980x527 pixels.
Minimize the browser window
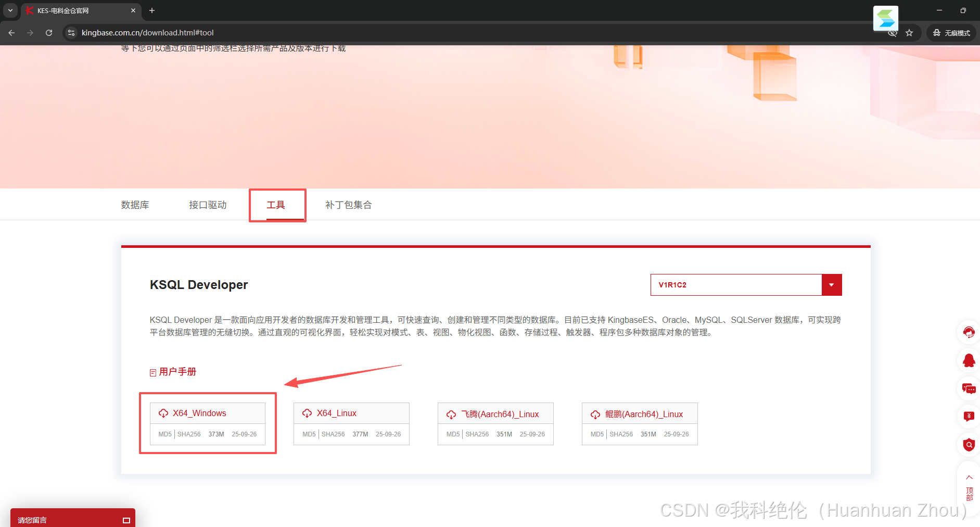(939, 10)
